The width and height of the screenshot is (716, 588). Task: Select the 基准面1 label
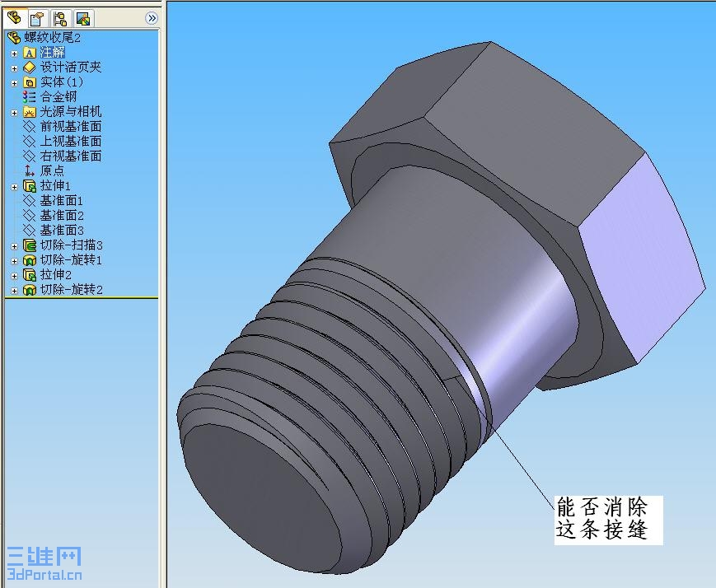tap(62, 200)
